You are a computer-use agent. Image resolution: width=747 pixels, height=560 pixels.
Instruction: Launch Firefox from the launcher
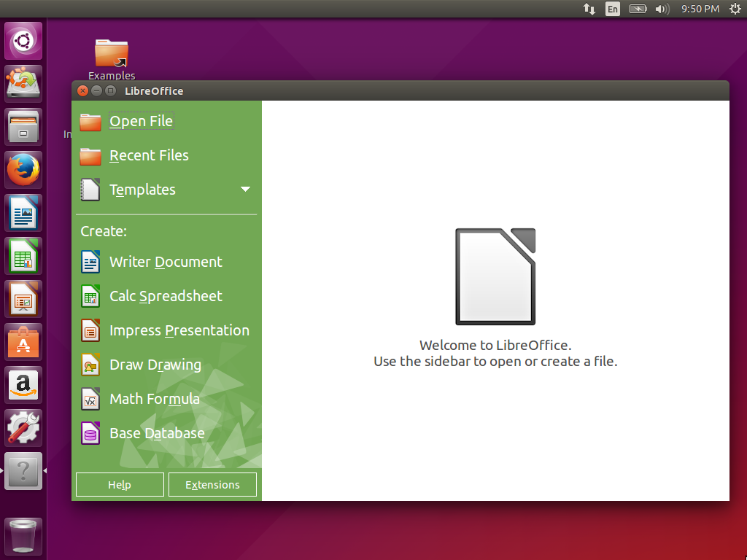pyautogui.click(x=23, y=170)
